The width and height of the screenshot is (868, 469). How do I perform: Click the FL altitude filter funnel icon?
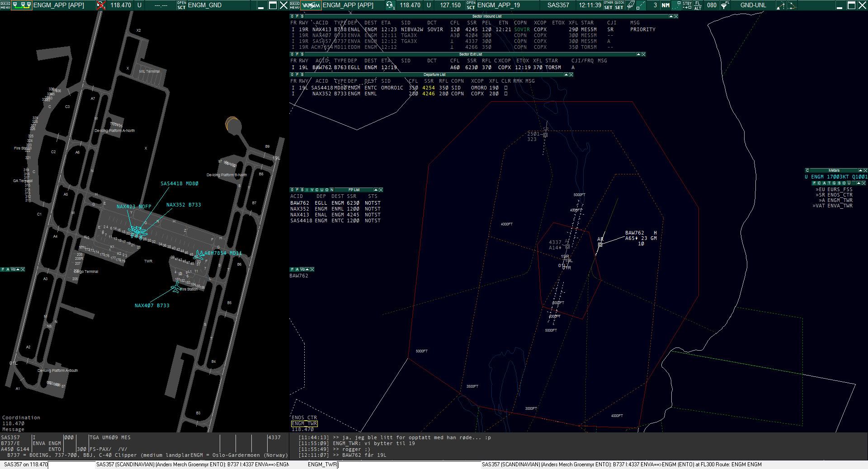tap(724, 5)
